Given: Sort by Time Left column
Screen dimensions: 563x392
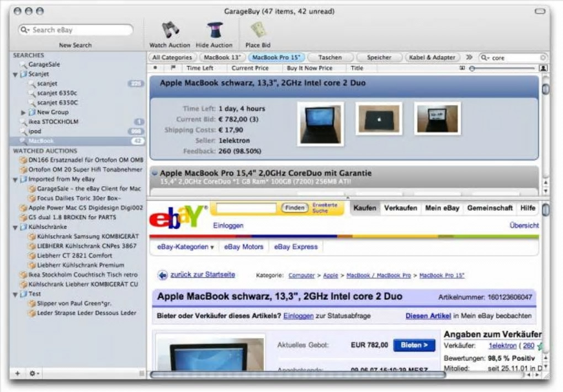Looking at the screenshot, I should point(200,68).
